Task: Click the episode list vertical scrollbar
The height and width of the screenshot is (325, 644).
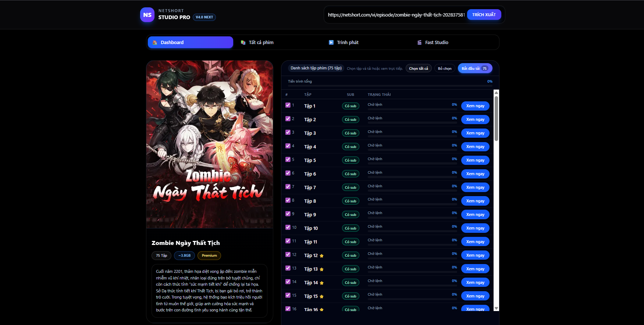Action: pyautogui.click(x=496, y=119)
